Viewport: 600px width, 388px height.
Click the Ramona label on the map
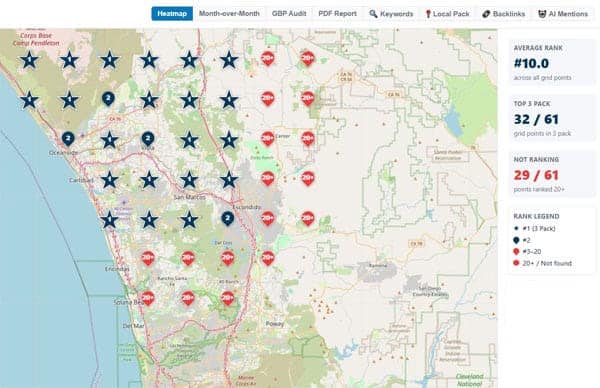(x=378, y=265)
